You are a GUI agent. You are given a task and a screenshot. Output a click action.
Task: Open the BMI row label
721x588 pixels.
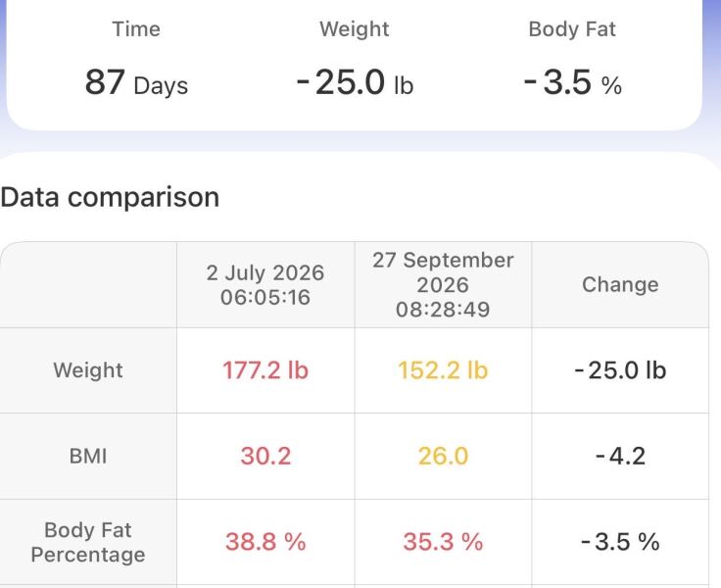[x=88, y=457]
